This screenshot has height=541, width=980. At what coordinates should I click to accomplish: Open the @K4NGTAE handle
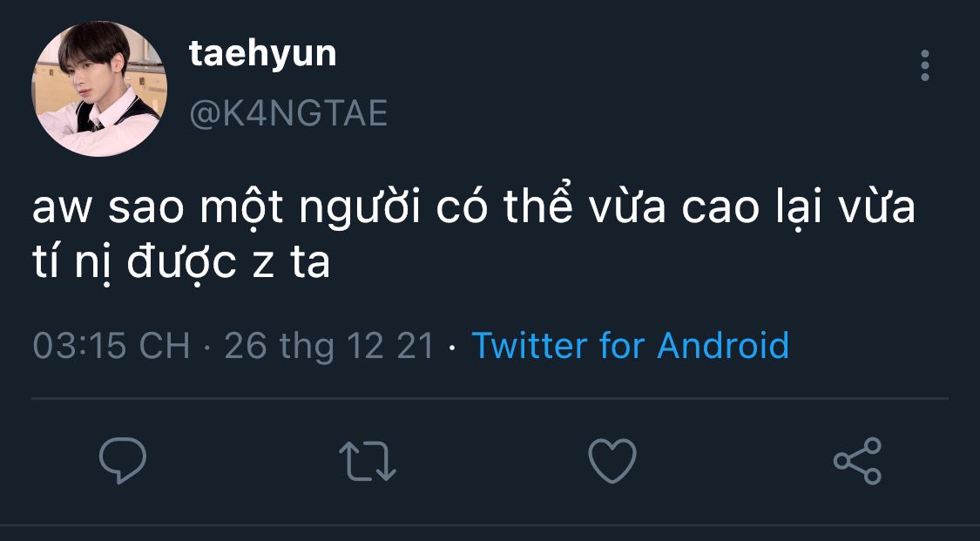pyautogui.click(x=288, y=114)
